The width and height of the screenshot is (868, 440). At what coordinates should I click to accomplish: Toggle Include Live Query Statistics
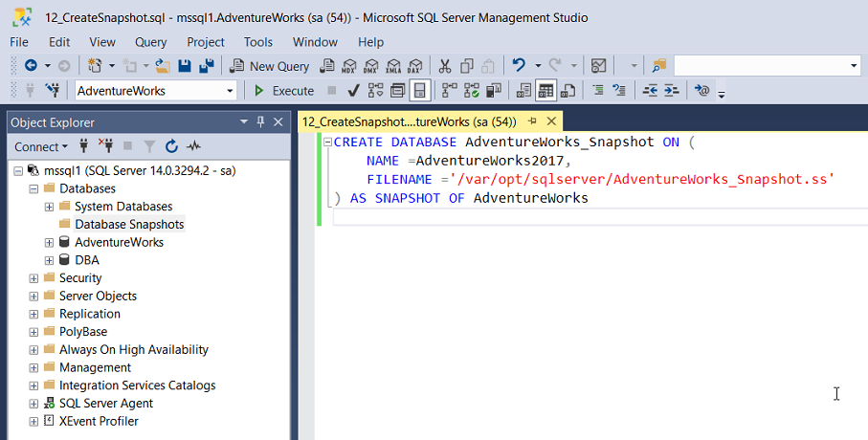(472, 90)
